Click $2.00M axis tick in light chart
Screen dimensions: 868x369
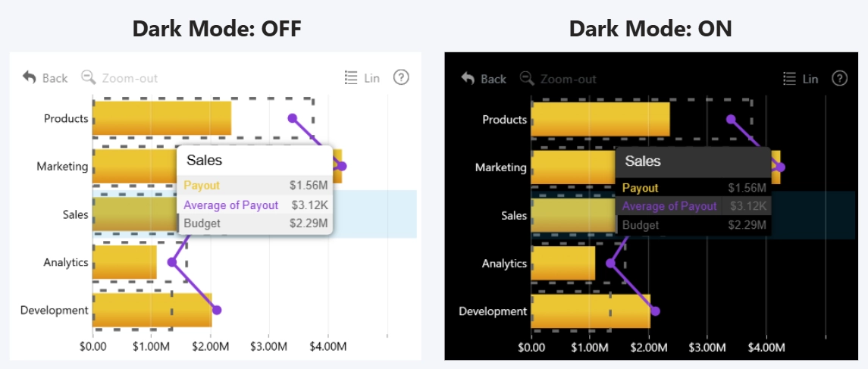pyautogui.click(x=210, y=346)
